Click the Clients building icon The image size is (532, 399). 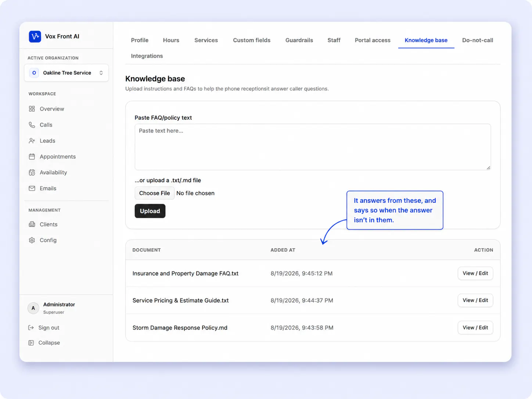tap(32, 224)
